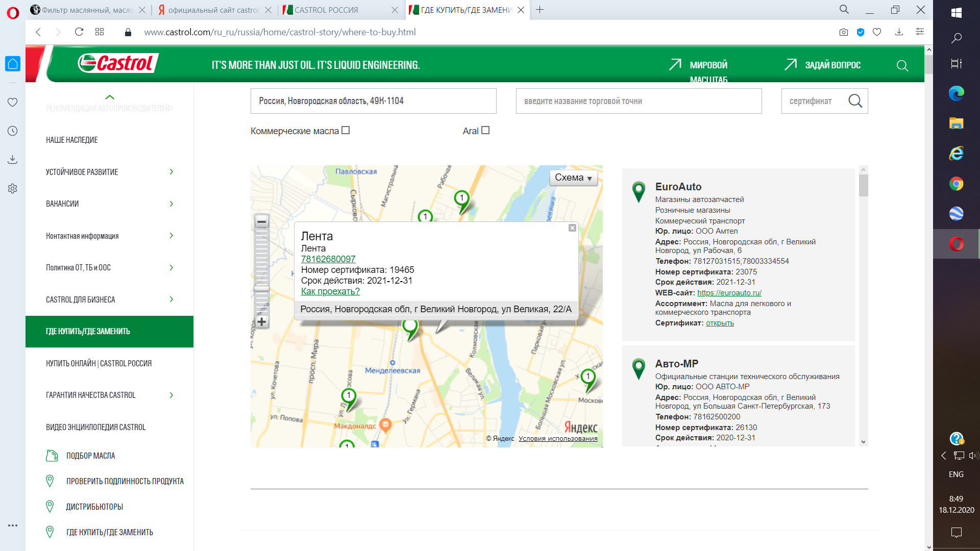Open the Speed Dial grid icon

click(x=100, y=32)
